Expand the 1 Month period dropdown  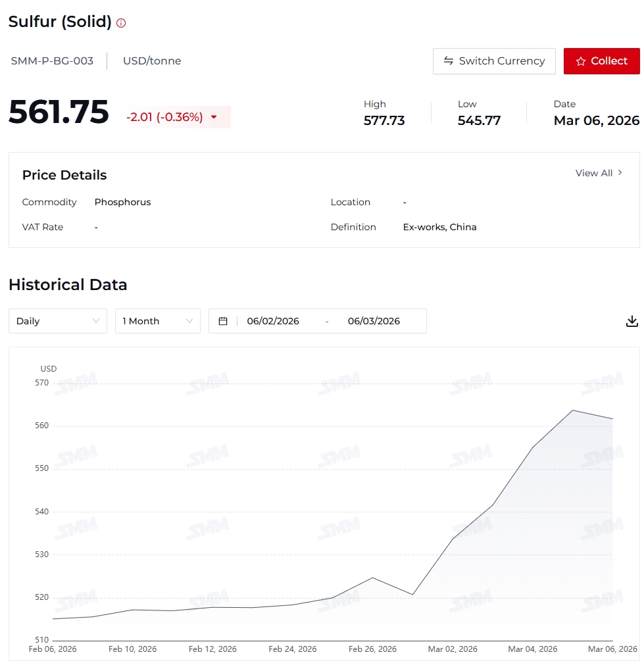[158, 321]
